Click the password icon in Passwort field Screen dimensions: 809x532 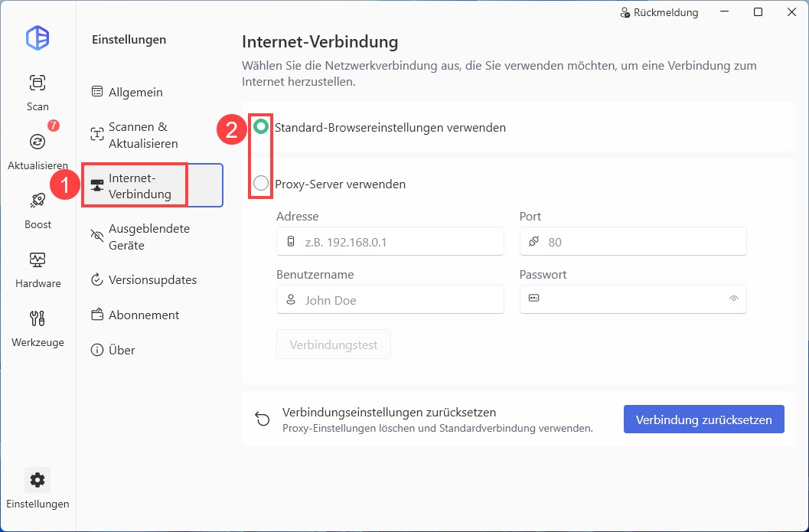click(534, 298)
